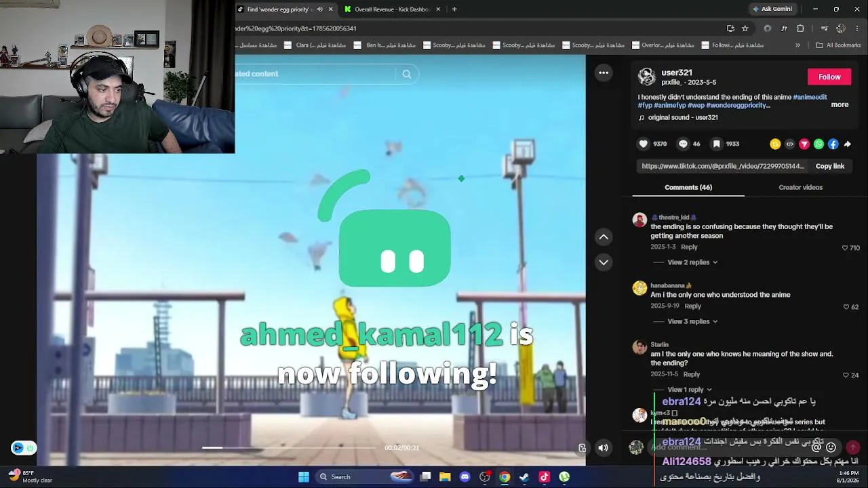The image size is (868, 488).
Task: Go to the next video with the down arrow
Action: (604, 262)
